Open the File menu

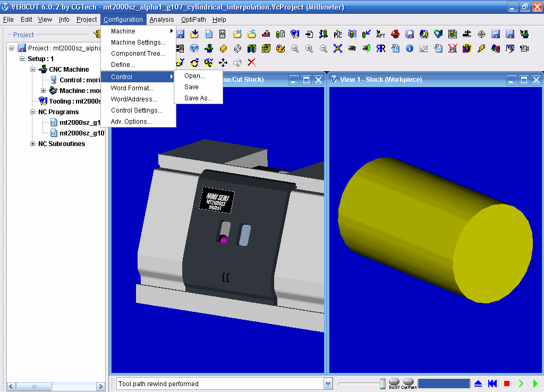click(8, 20)
